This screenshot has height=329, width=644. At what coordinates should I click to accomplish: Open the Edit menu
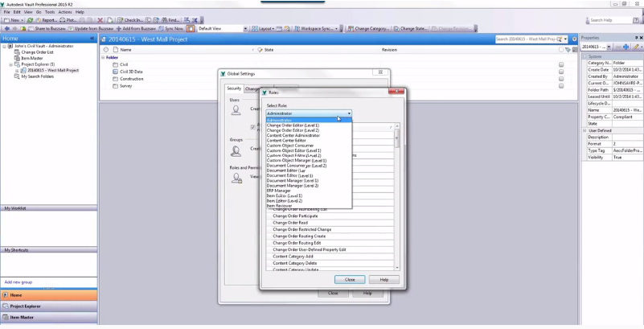pos(17,12)
